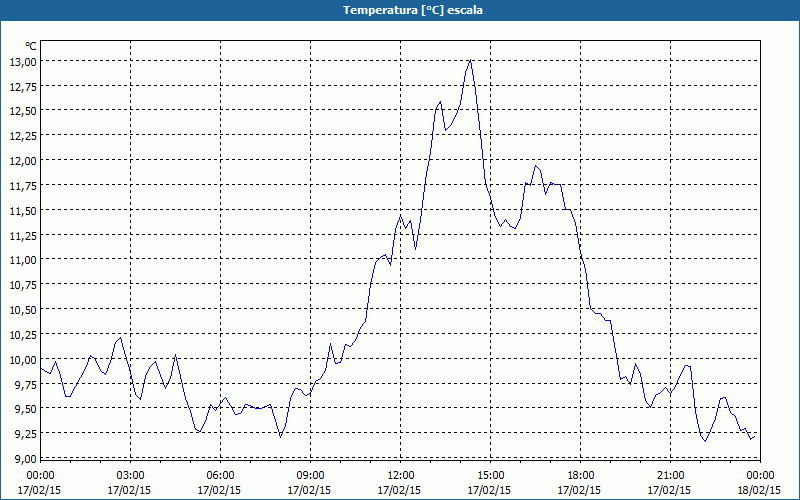Select the 12,75 y-axis label

pos(22,87)
